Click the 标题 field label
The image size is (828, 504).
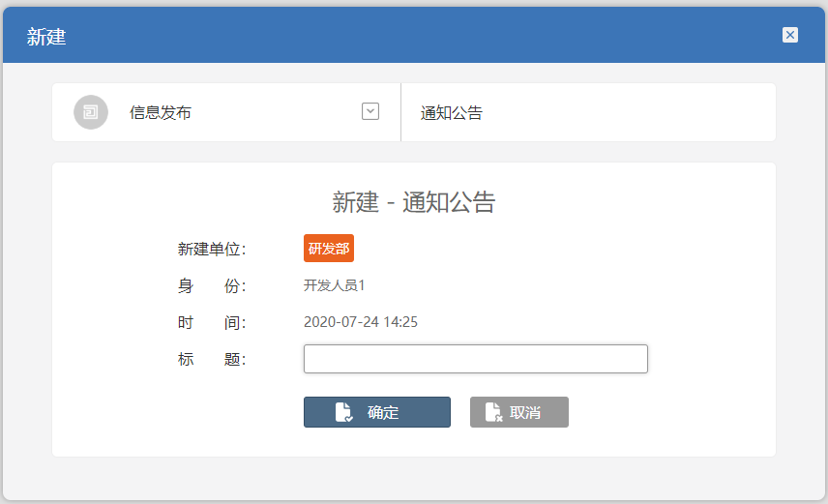(212, 360)
